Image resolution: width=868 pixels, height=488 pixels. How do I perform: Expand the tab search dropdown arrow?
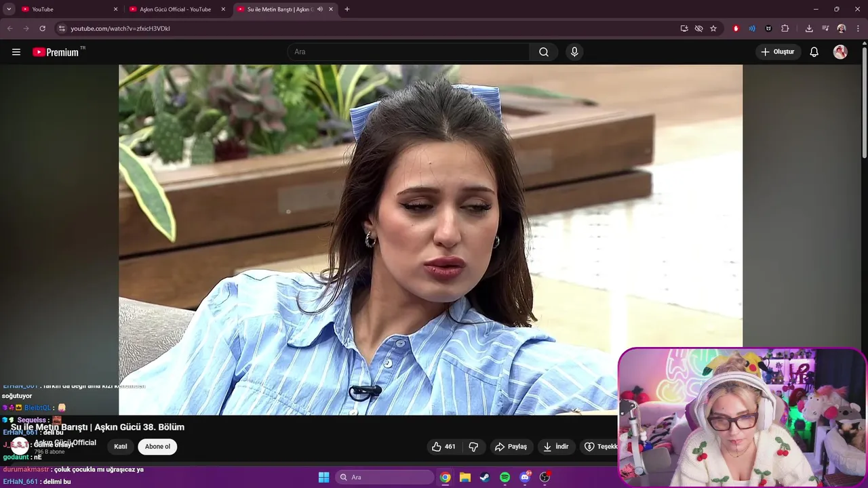point(9,9)
